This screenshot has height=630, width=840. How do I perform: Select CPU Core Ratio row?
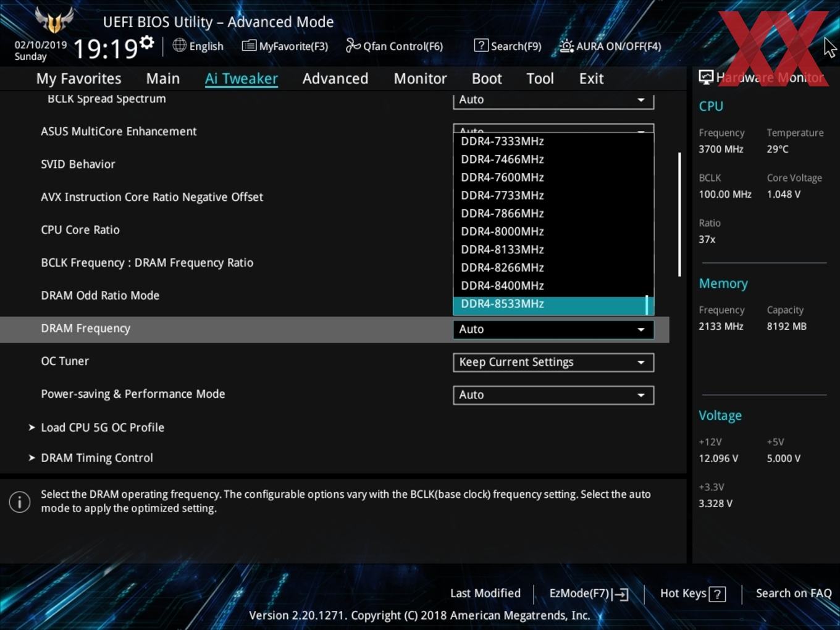[80, 230]
